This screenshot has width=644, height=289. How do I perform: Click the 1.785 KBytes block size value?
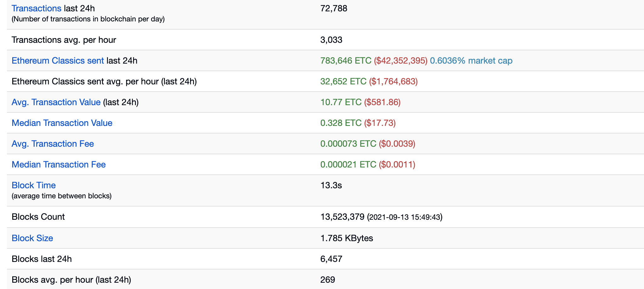(x=347, y=238)
